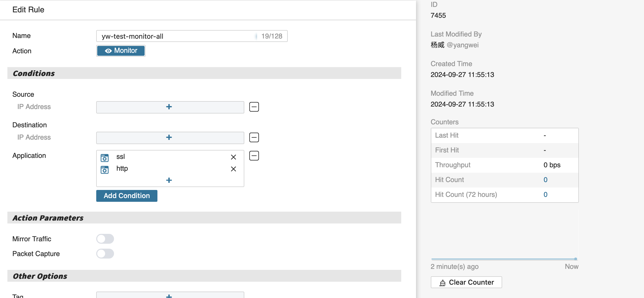This screenshot has width=644, height=298.
Task: Click the Add Condition button
Action: point(127,195)
